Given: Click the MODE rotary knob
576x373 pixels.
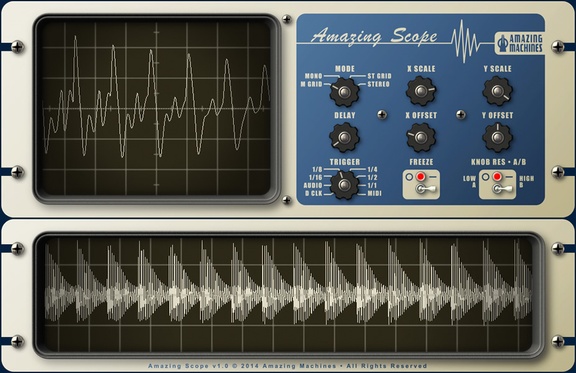Looking at the screenshot, I should coord(344,92).
